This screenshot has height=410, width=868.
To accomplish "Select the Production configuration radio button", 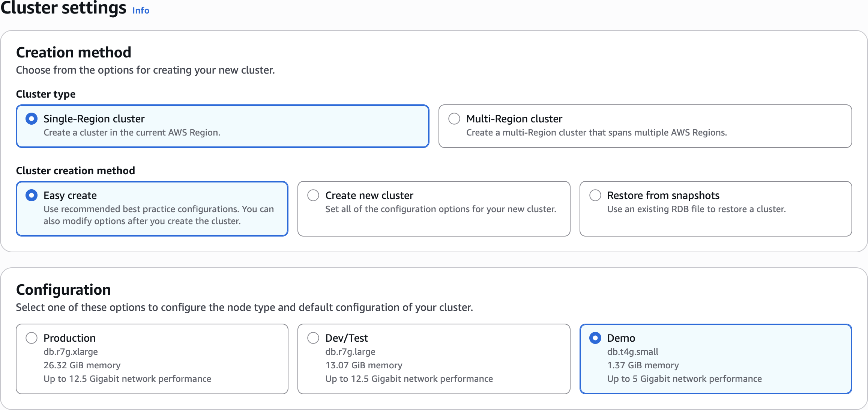I will click(x=32, y=338).
